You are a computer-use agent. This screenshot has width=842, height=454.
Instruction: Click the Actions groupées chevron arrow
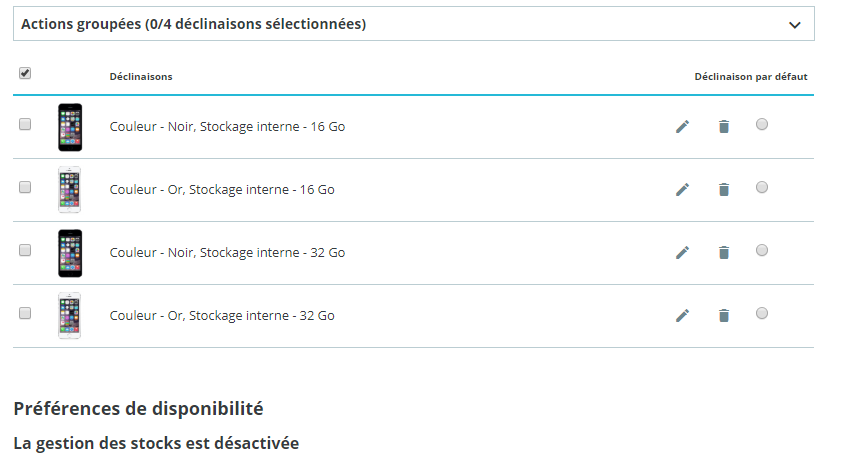tap(795, 25)
